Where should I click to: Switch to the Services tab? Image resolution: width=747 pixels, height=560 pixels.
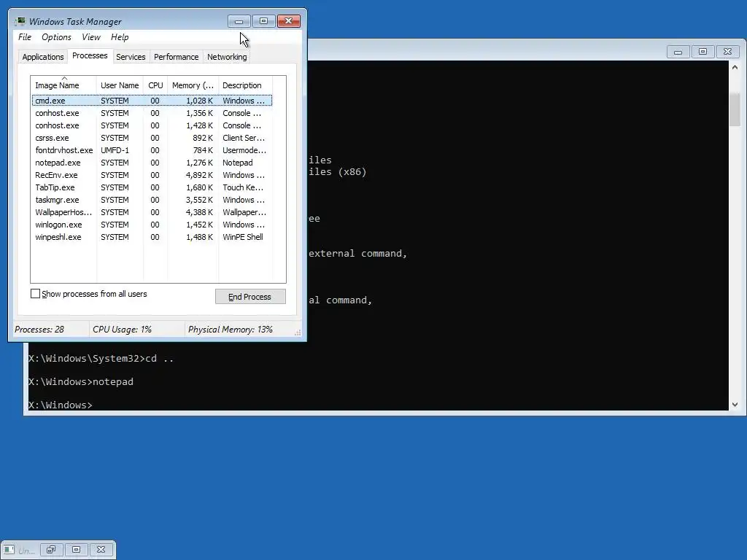pos(131,57)
